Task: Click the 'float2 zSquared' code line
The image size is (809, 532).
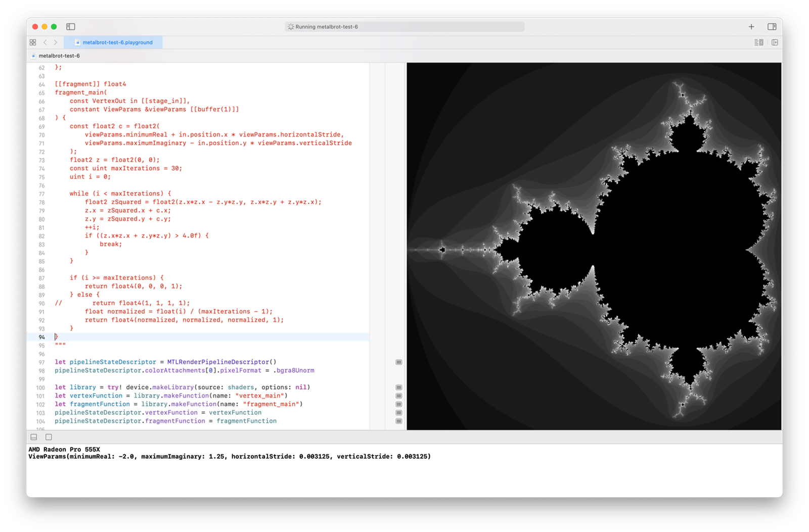Action: (x=203, y=202)
